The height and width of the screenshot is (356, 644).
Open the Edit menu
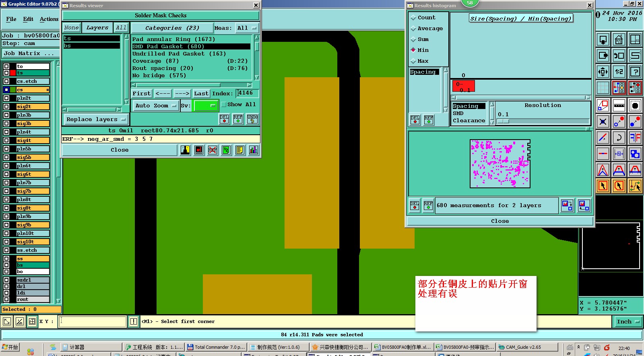[x=28, y=19]
